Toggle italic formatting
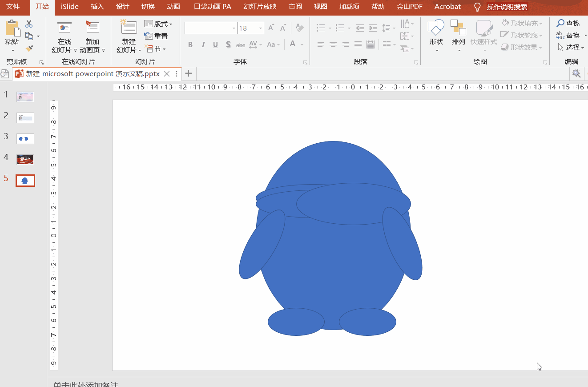This screenshot has height=387, width=588. (x=203, y=44)
